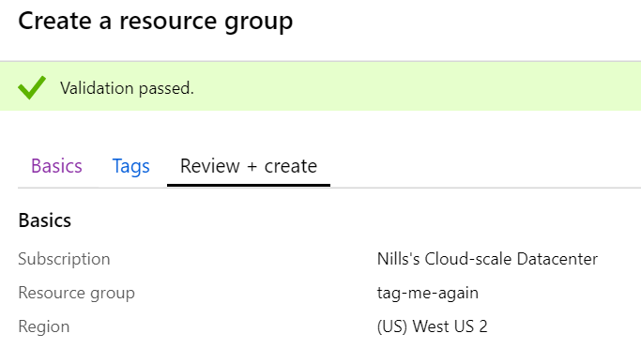Click the bold Basics section heading
This screenshot has height=364, width=641.
point(44,220)
